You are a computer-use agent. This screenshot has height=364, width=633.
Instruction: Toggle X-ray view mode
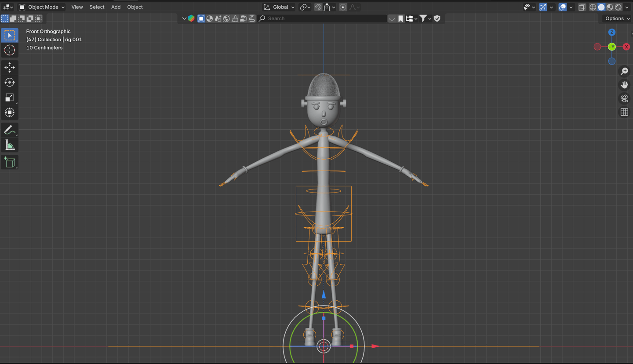(582, 7)
